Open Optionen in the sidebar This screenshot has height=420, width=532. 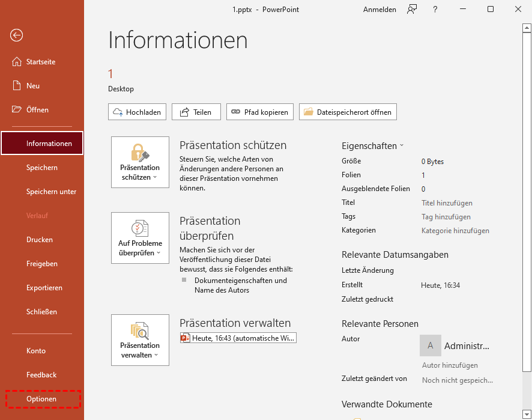(x=42, y=398)
